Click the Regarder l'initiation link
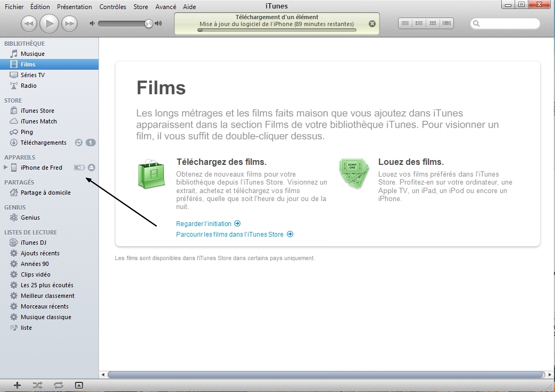Image resolution: width=555 pixels, height=392 pixels. (x=208, y=223)
